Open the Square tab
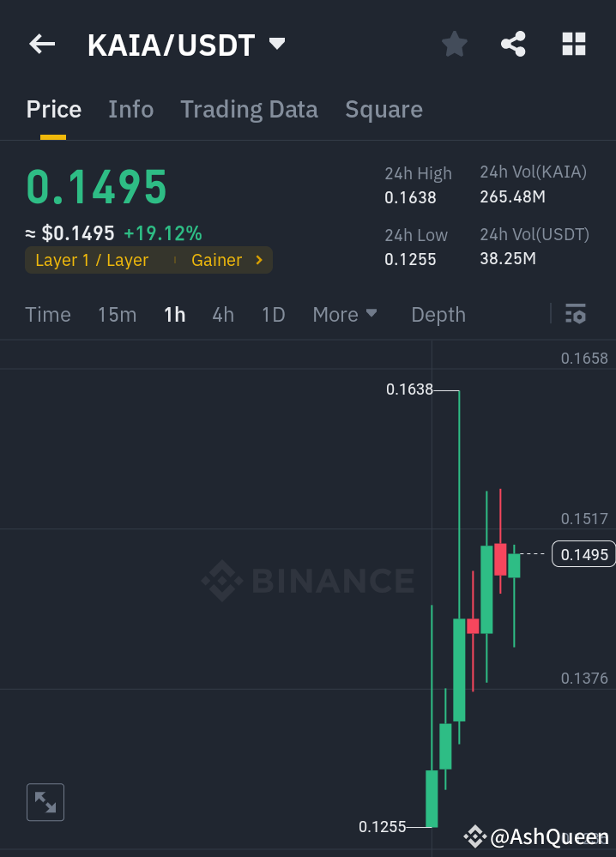616x857 pixels. (x=383, y=109)
